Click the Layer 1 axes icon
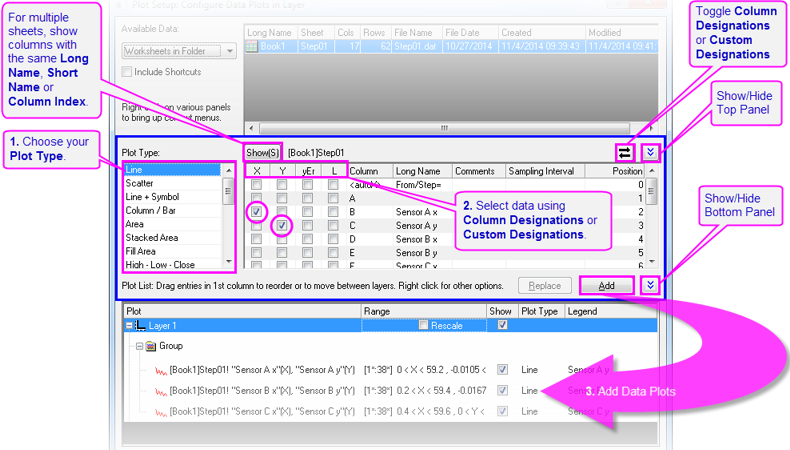Image resolution: width=790 pixels, height=450 pixels. pos(141,326)
